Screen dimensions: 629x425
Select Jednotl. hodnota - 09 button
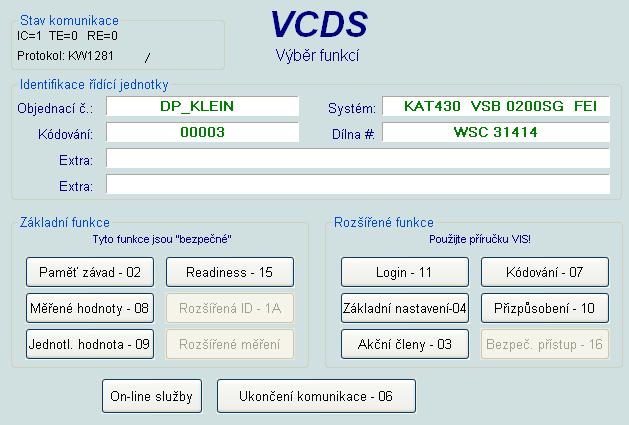[x=90, y=344]
